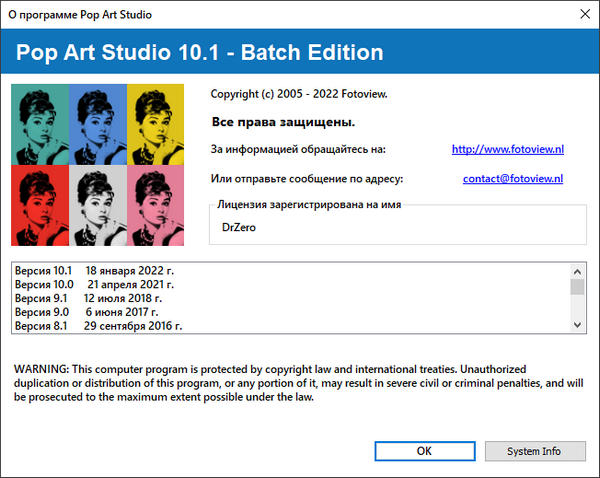The image size is (600, 478).
Task: Click the Версия 9.1 release row
Action: click(x=88, y=298)
